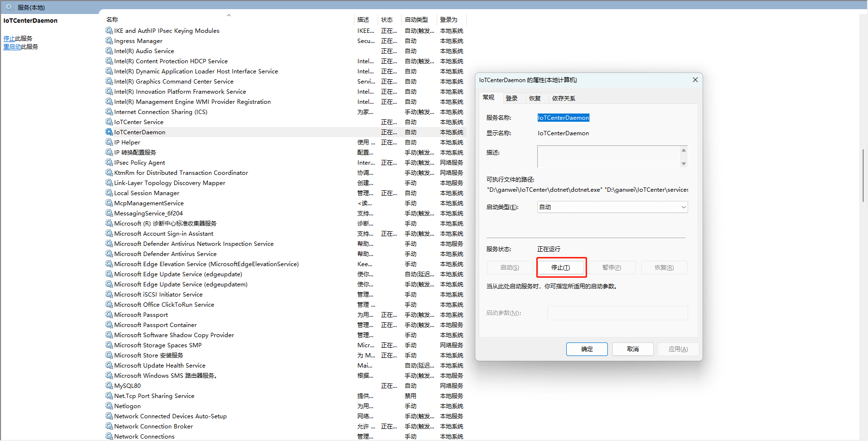This screenshot has height=441, width=868.
Task: Sort services by 状态 column header
Action: pyautogui.click(x=390, y=19)
